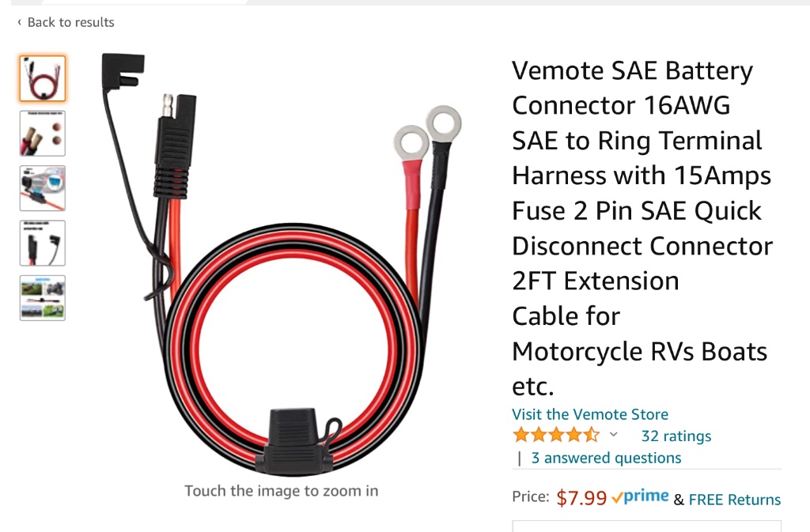Go back to results
Screen dimensions: 810x532
coord(70,22)
